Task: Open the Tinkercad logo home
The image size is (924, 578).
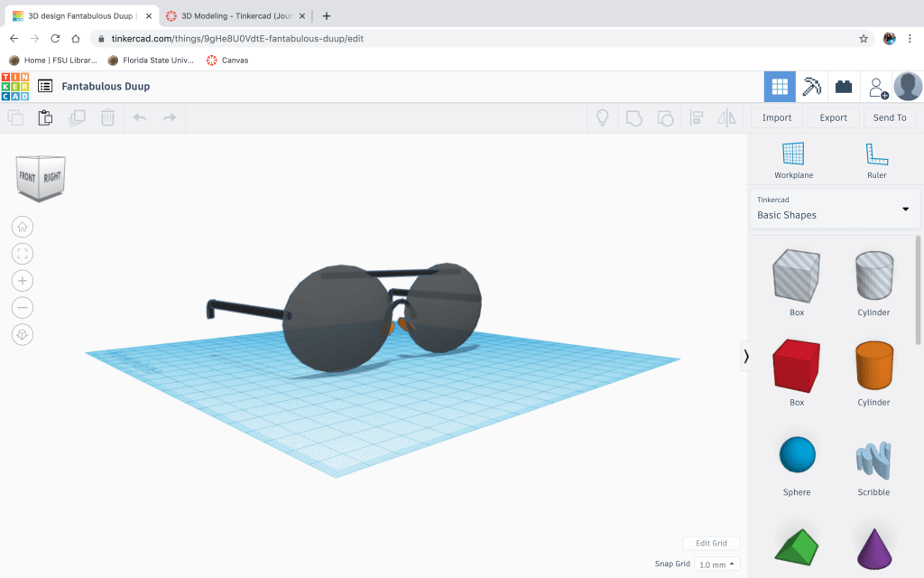Action: click(14, 87)
